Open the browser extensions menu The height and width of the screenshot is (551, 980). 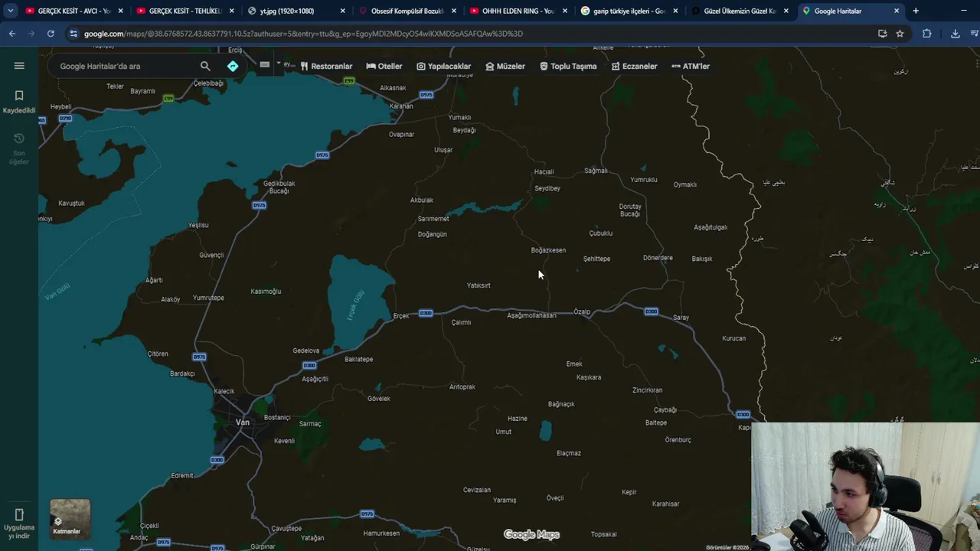pos(926,34)
